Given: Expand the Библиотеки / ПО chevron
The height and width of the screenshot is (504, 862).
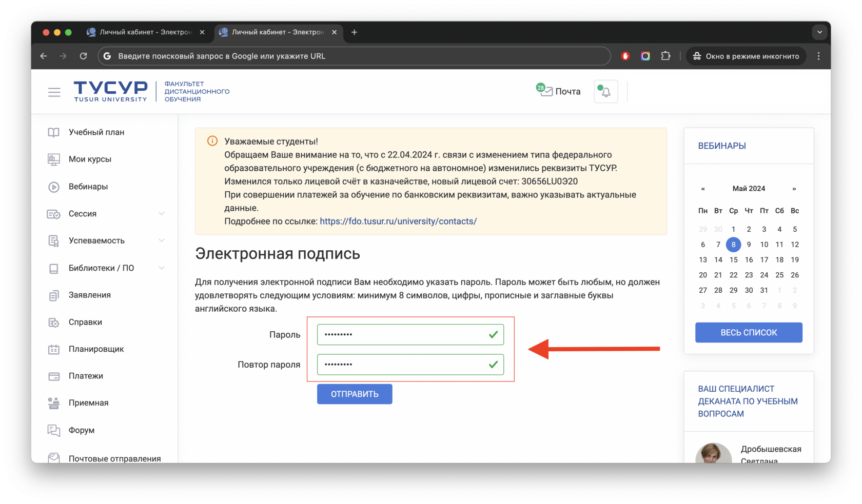Looking at the screenshot, I should point(162,268).
